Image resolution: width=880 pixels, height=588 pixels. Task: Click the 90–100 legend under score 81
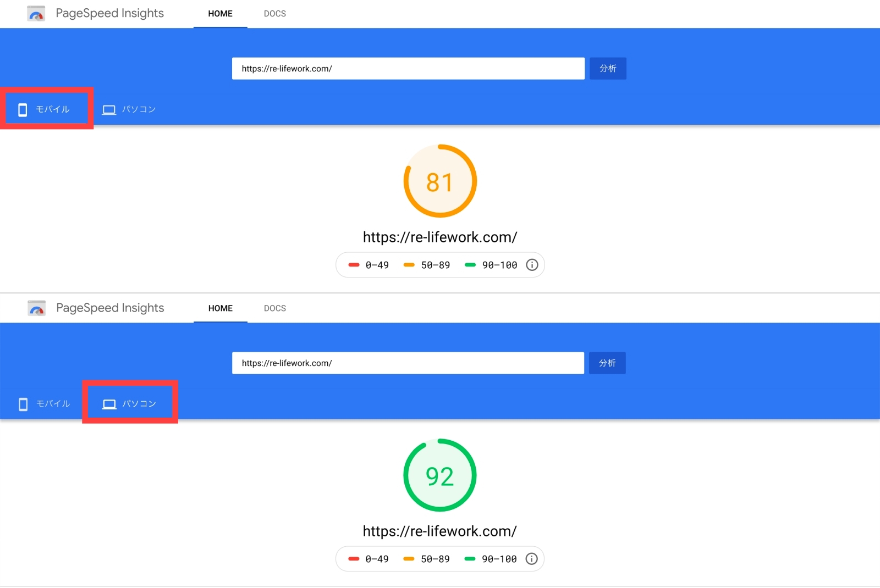click(x=491, y=265)
